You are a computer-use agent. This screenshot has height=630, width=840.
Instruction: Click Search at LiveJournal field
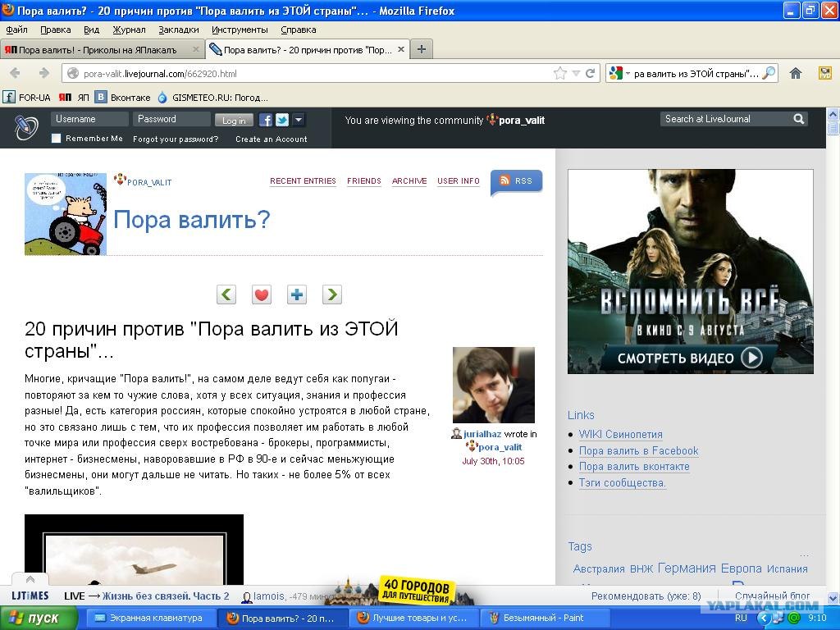727,119
